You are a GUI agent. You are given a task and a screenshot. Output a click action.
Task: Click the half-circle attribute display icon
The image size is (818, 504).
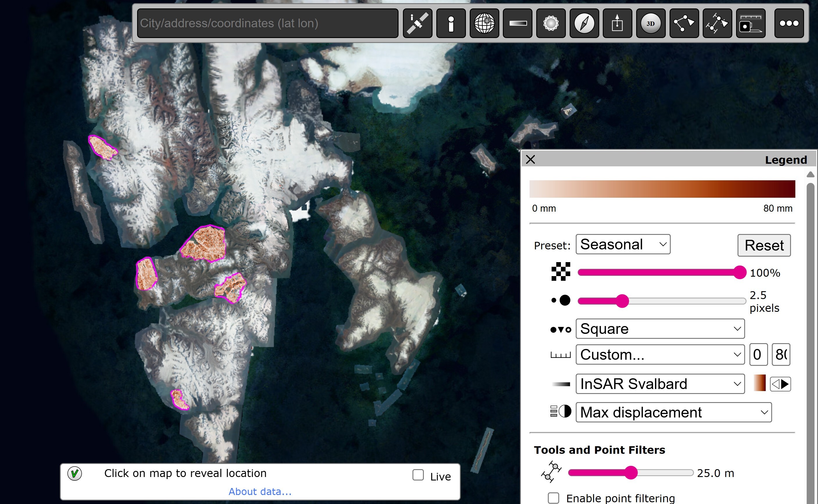[x=561, y=411]
